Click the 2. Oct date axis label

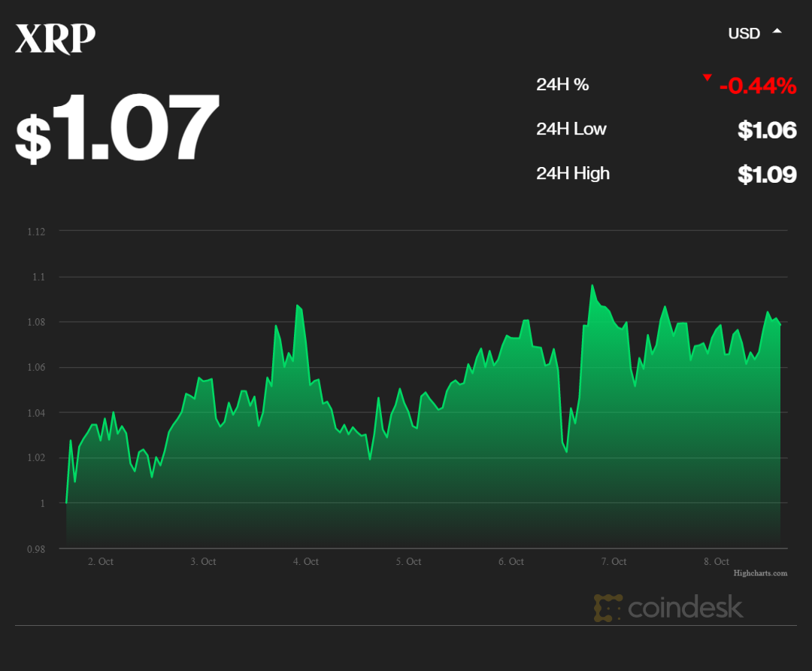click(101, 562)
